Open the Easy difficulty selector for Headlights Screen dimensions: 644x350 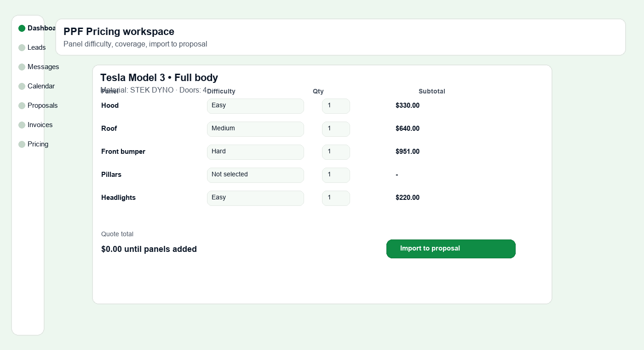coord(255,198)
